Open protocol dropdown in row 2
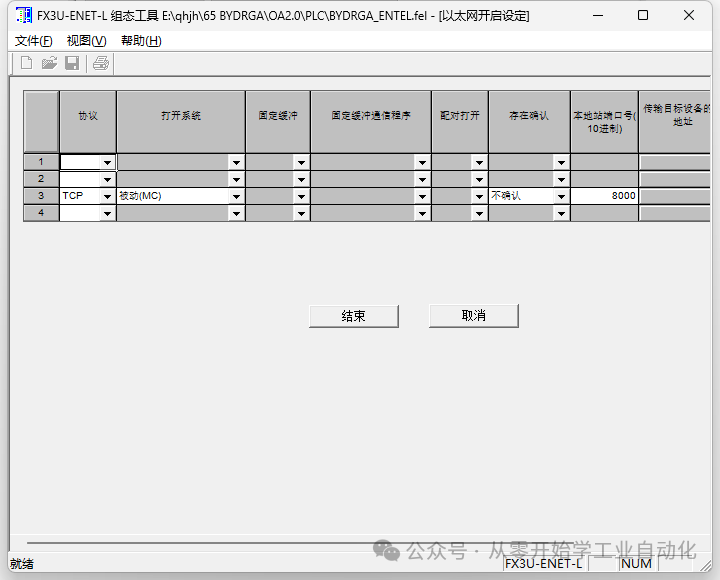The width and height of the screenshot is (720, 580). click(107, 180)
